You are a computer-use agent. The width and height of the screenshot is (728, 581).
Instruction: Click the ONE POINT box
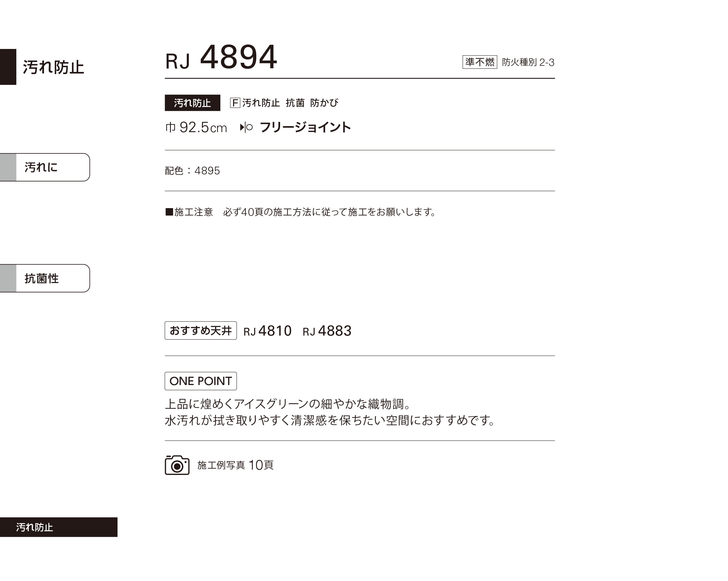pos(200,381)
